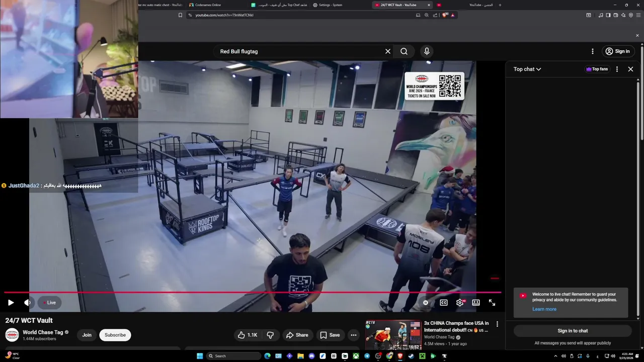Close the live chat panel
Image resolution: width=644 pixels, height=362 pixels.
630,69
